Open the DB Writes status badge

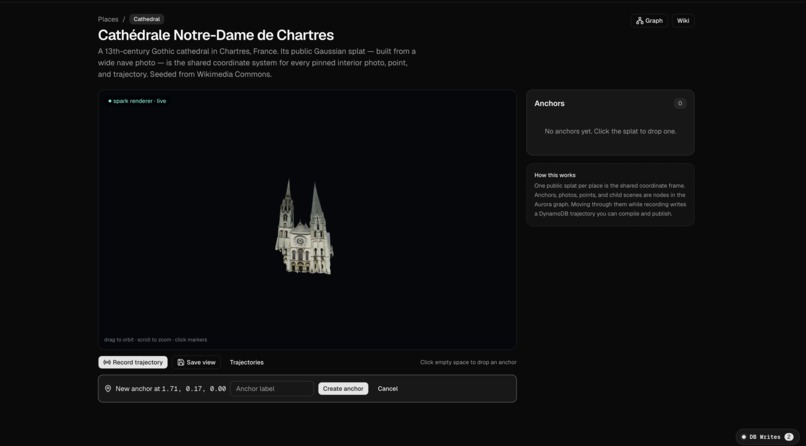[x=767, y=437]
